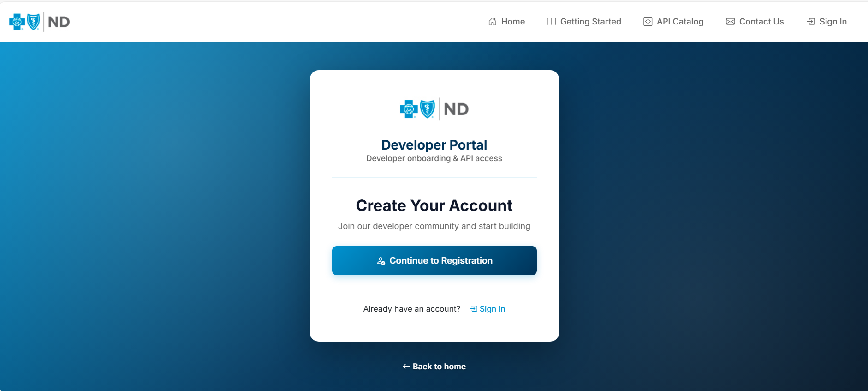Screen dimensions: 868x391
Task: Select Contact Us in the navigation bar
Action: pos(761,22)
